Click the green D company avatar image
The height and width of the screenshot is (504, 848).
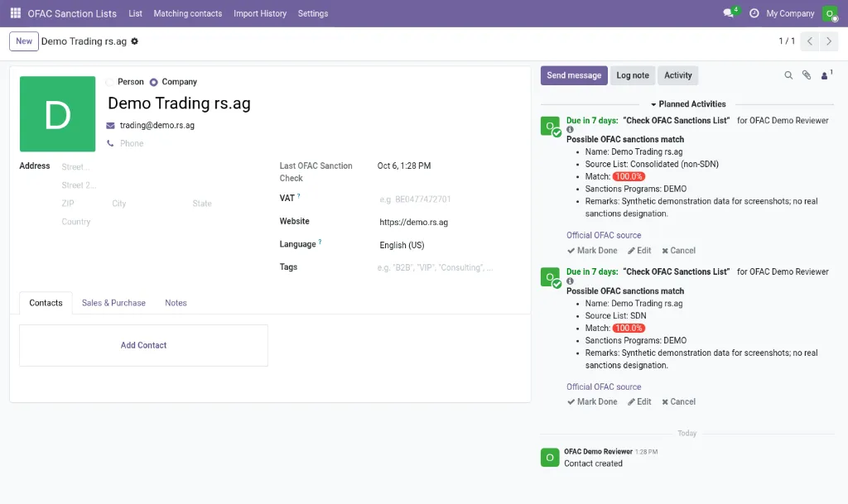(57, 114)
